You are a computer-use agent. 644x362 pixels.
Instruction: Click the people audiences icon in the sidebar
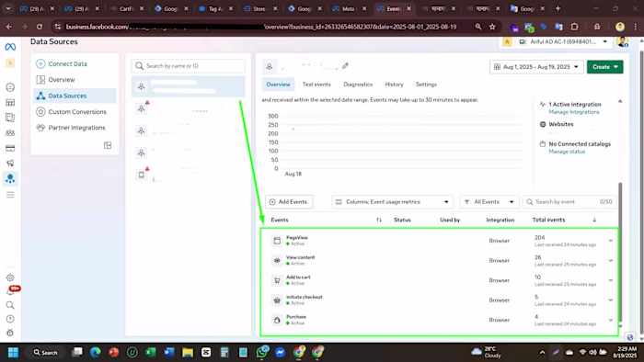pyautogui.click(x=10, y=133)
